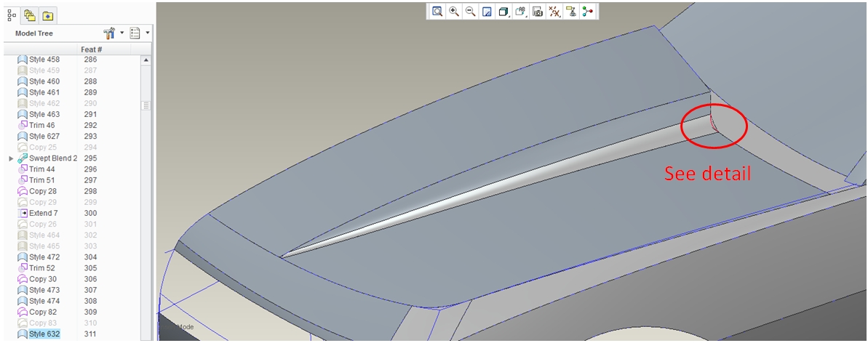Select the greyed Copy 26 entry
The image size is (868, 343).
43,224
